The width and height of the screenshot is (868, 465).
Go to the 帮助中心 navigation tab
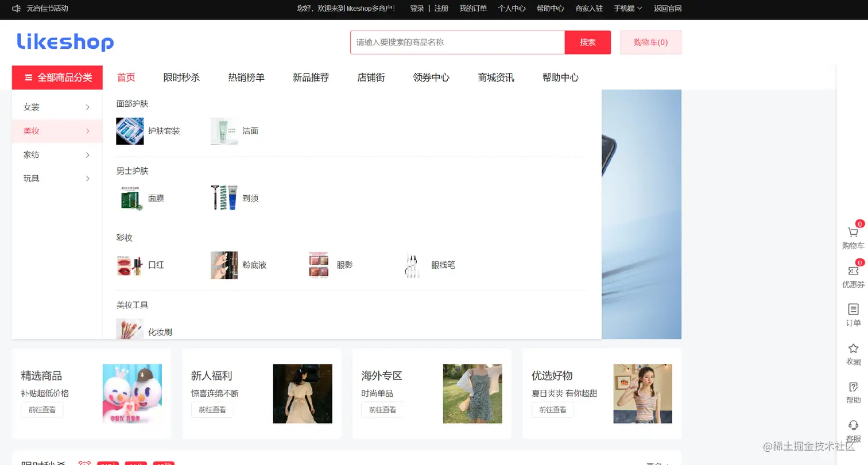pyautogui.click(x=560, y=77)
